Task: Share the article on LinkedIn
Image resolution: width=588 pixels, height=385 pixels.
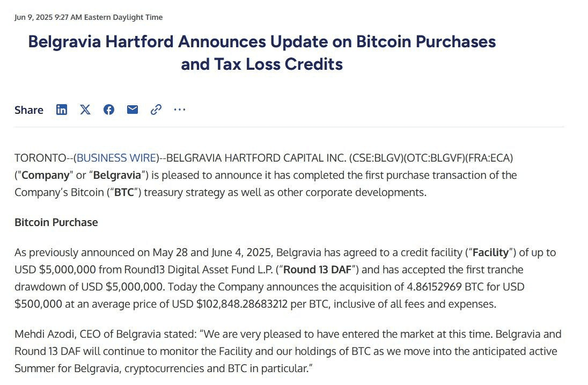Action: (x=62, y=110)
